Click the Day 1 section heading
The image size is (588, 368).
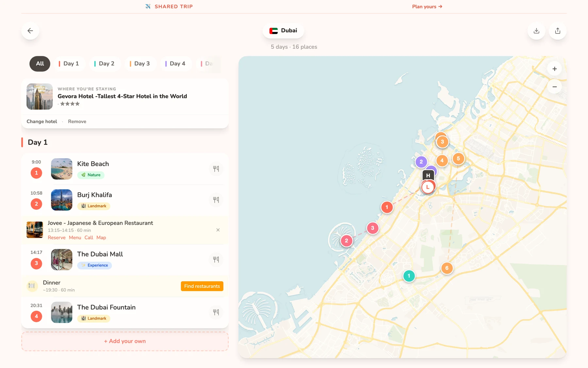click(38, 142)
